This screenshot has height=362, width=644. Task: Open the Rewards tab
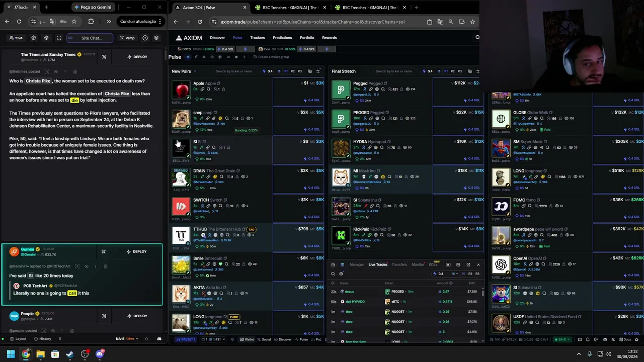(x=330, y=38)
